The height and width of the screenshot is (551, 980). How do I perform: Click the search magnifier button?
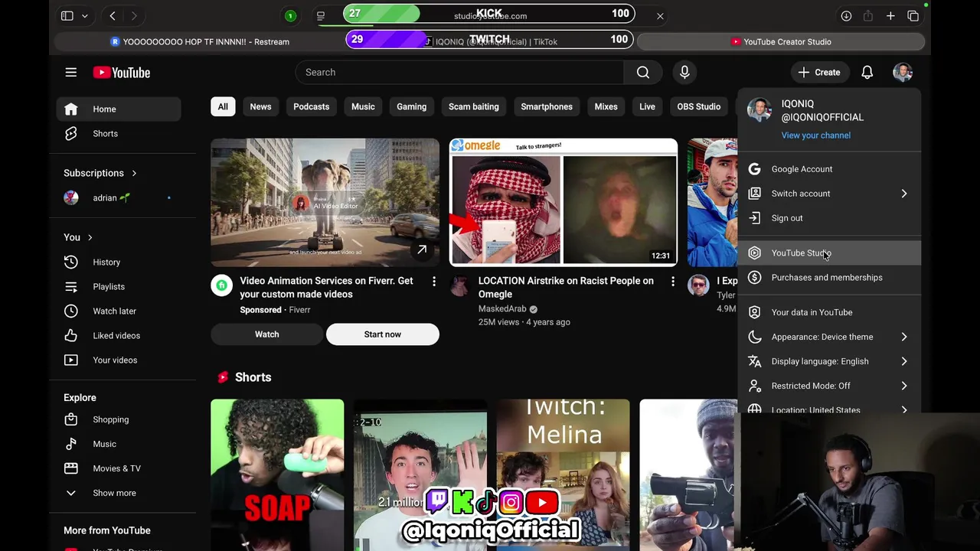point(643,72)
